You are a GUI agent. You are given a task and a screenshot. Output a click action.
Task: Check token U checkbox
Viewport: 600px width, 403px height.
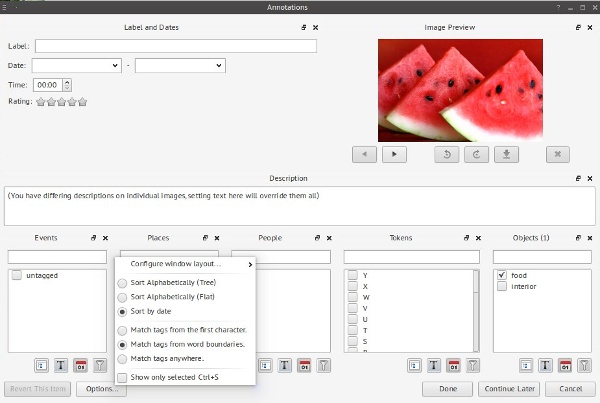click(352, 319)
